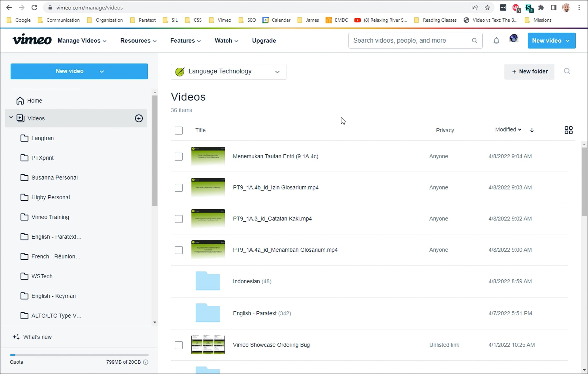Click the plus icon next to Videos
Screen dimensions: 588x374
point(139,118)
